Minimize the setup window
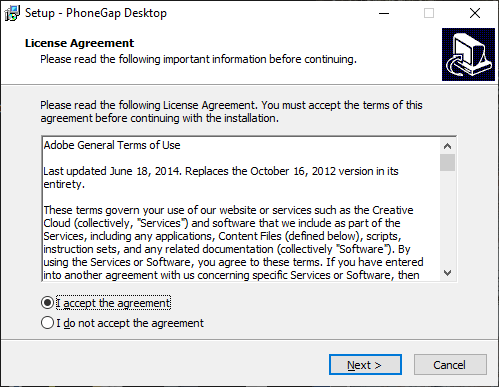 click(384, 13)
